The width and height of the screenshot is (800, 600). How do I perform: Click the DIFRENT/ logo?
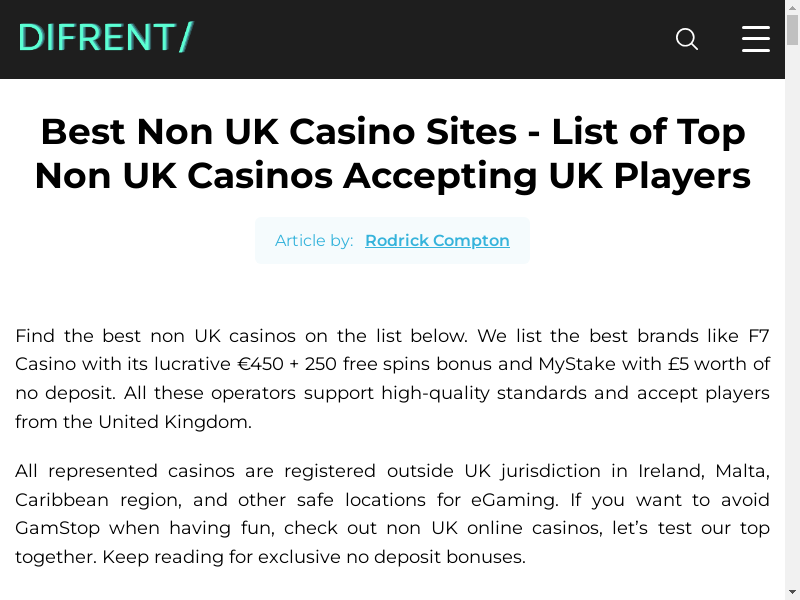105,38
